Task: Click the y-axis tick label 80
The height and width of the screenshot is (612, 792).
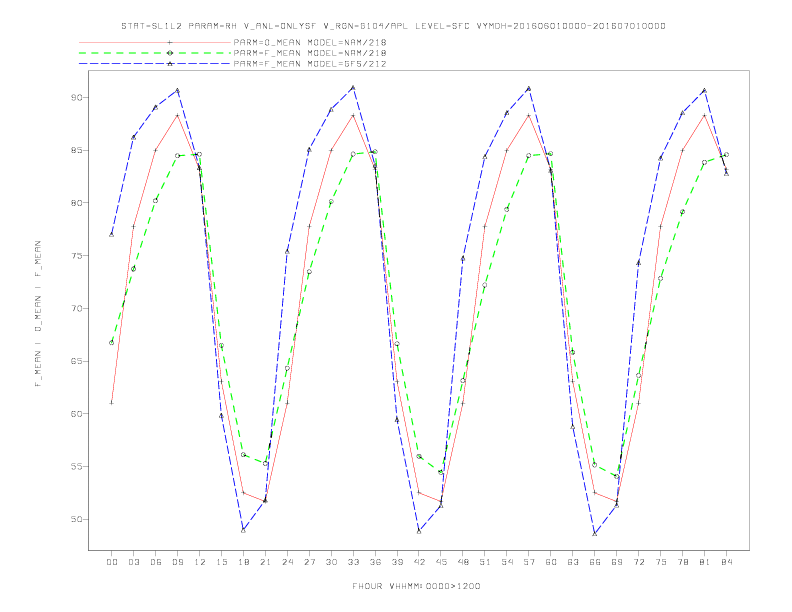Action: (76, 203)
